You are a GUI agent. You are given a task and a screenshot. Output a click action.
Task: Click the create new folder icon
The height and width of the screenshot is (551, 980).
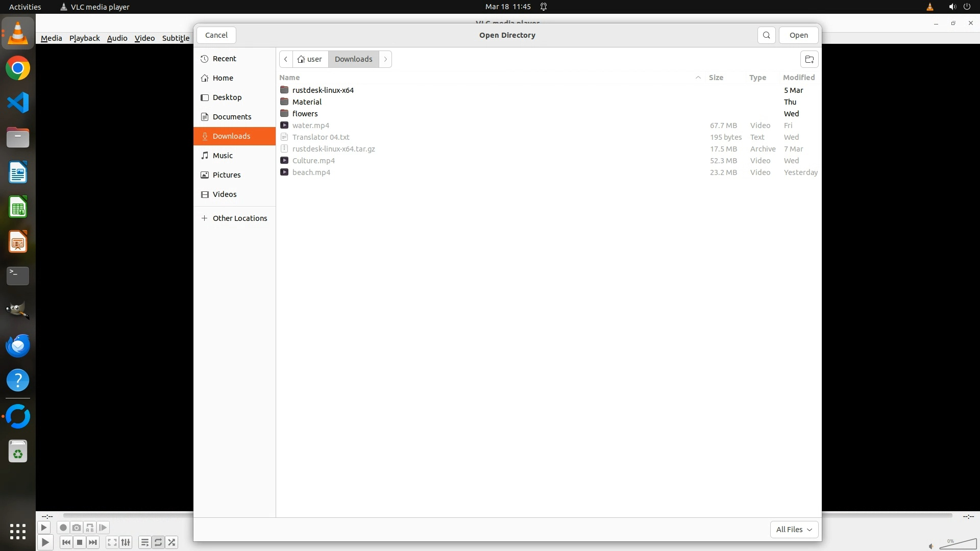click(x=809, y=59)
